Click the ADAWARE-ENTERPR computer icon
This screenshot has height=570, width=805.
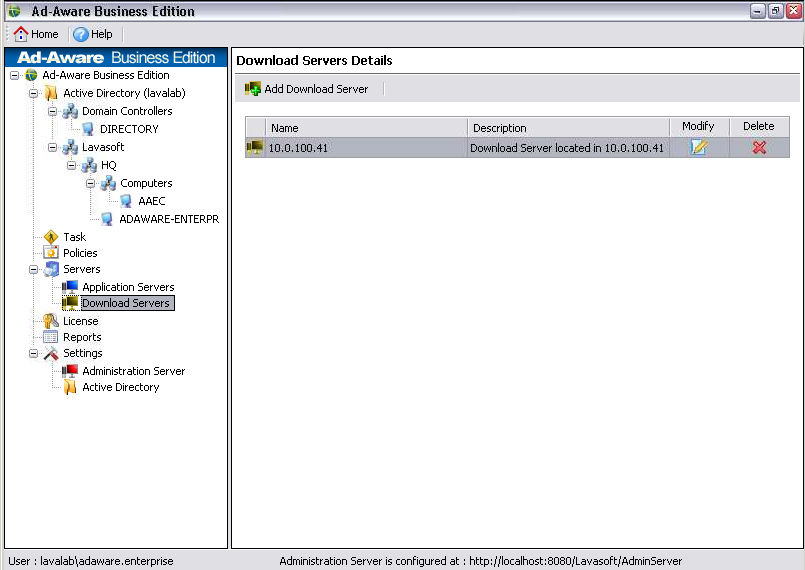pyautogui.click(x=107, y=219)
